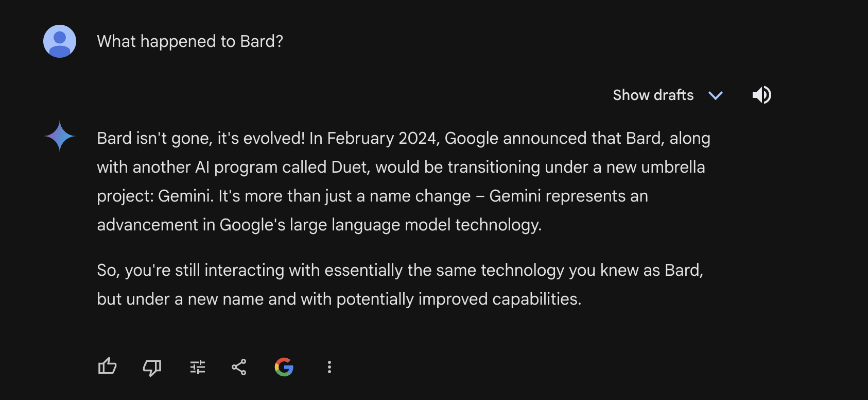Screen dimensions: 868x400
Task: Open the share and export options
Action: coord(239,367)
